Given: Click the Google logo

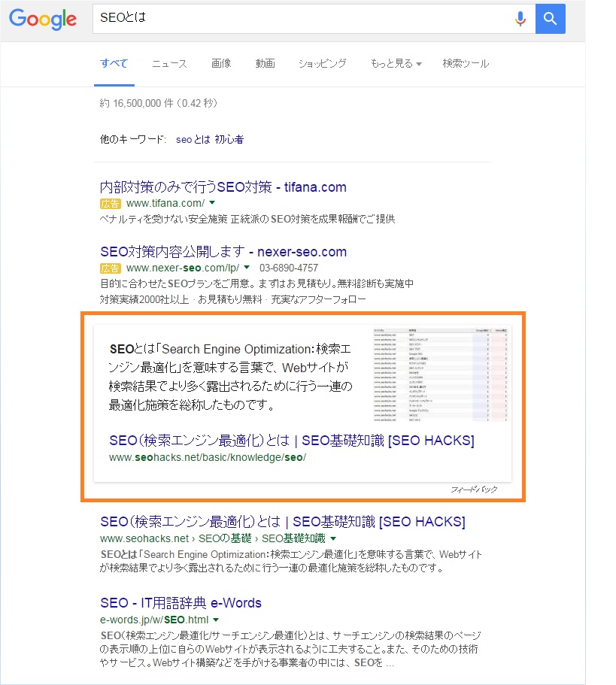Looking at the screenshot, I should coord(43,19).
